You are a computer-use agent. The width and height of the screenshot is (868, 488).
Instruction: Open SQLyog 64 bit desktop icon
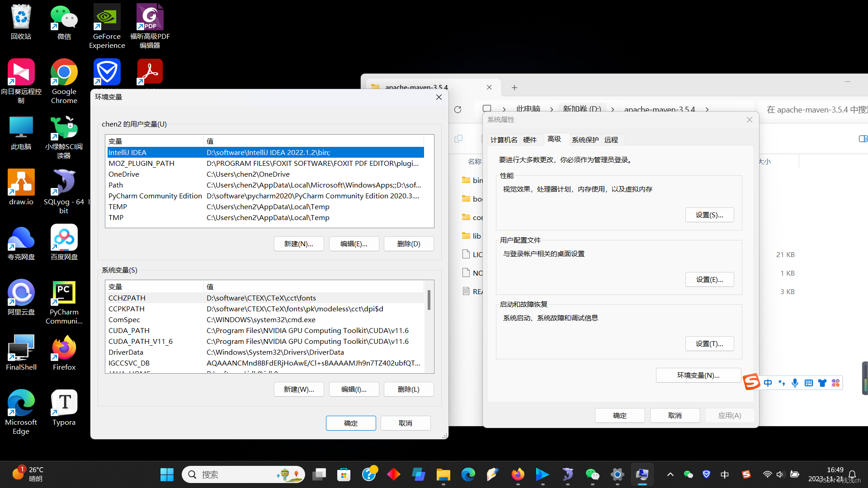coord(64,192)
